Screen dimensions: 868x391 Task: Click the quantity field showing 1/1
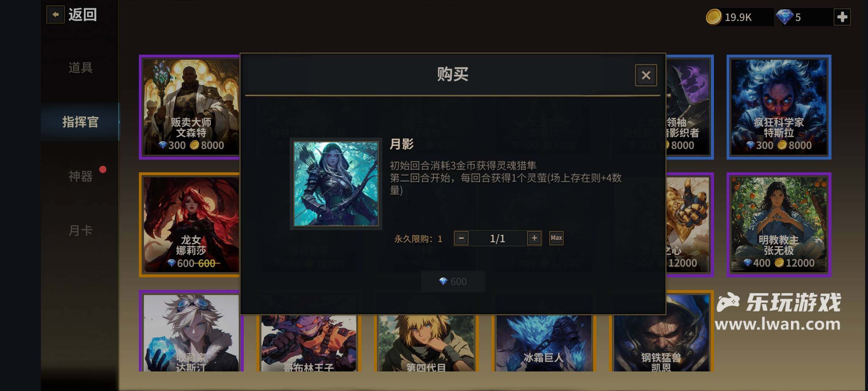tap(498, 238)
